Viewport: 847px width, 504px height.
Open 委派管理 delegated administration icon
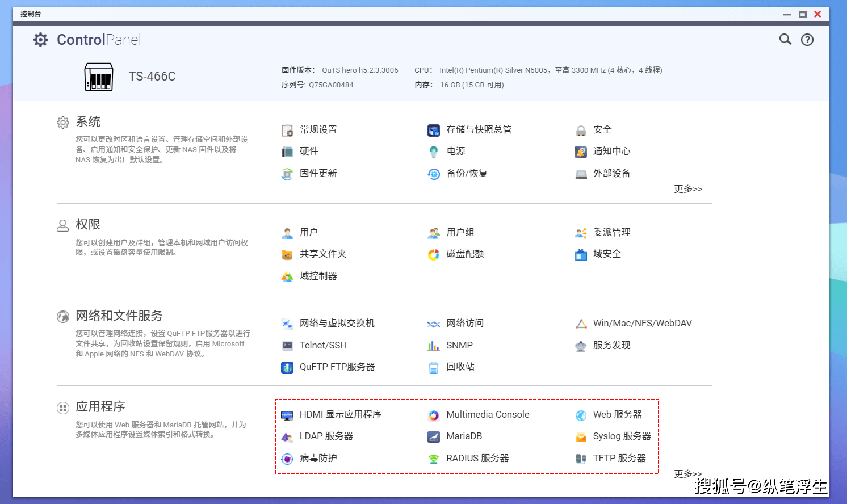point(581,233)
